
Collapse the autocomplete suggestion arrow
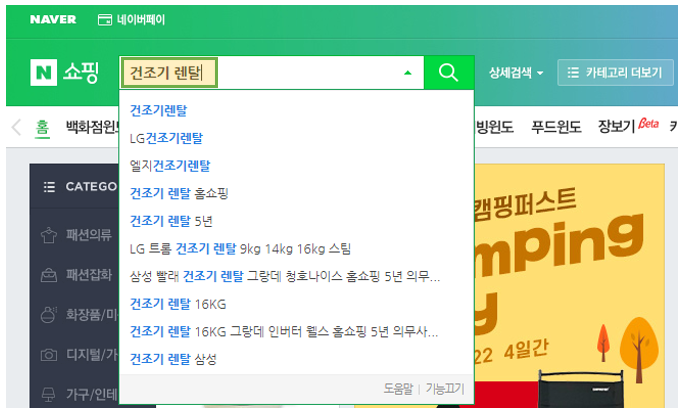coord(408,73)
